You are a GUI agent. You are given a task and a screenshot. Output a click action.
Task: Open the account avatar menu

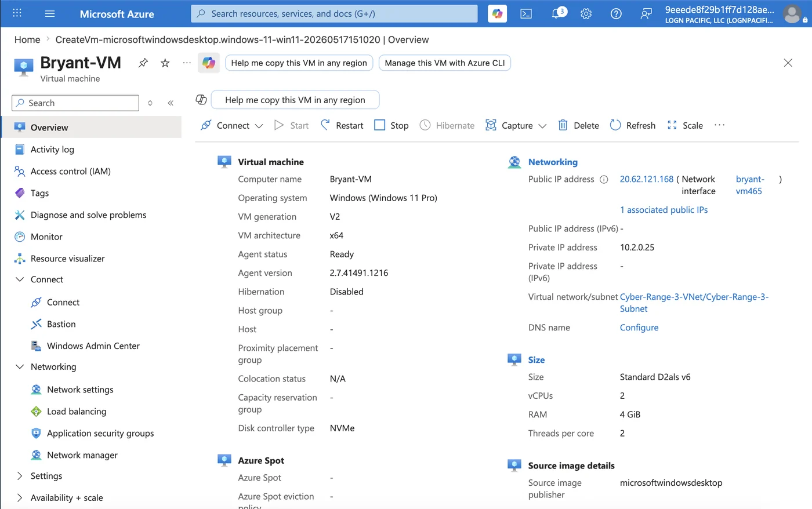pos(792,13)
